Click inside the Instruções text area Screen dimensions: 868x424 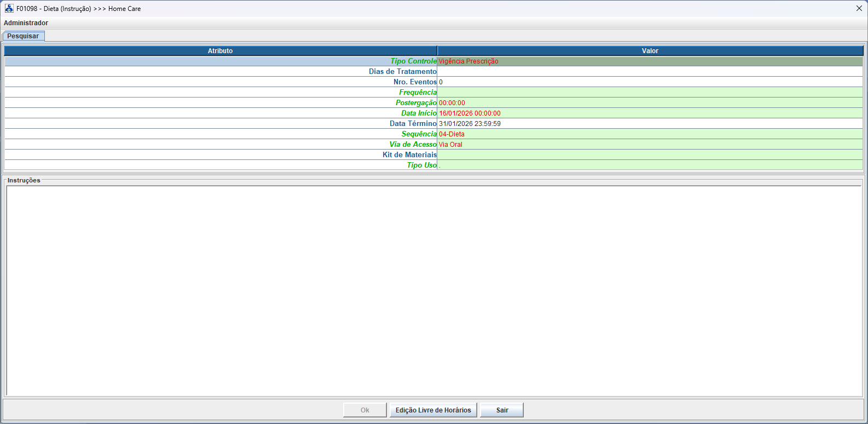point(433,290)
